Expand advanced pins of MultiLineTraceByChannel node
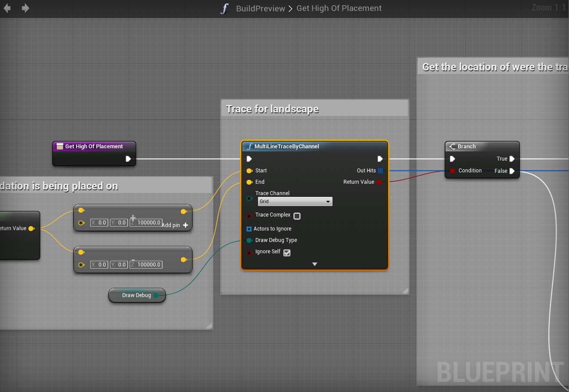Viewport: 569px width, 392px height. (x=315, y=264)
